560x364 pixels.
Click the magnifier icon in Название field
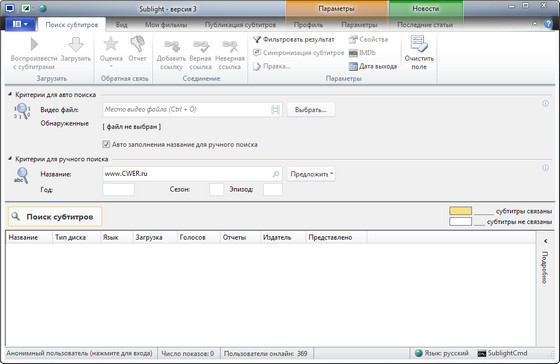click(x=276, y=174)
